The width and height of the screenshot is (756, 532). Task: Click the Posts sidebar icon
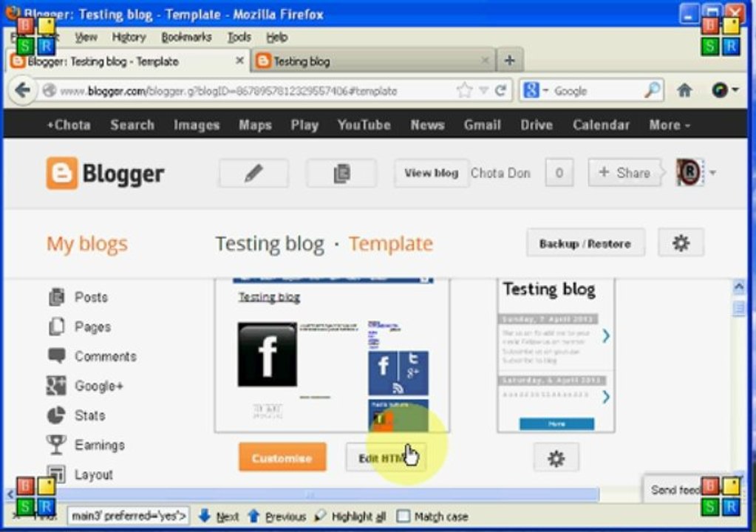56,297
